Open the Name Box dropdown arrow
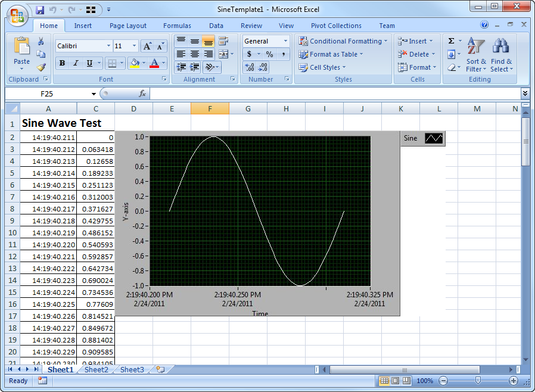 coord(94,94)
